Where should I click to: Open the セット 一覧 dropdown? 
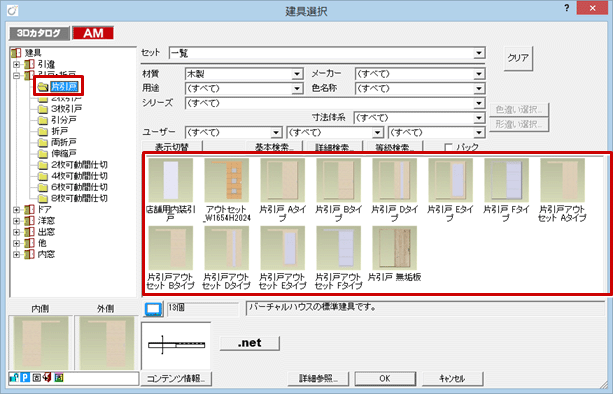click(327, 53)
